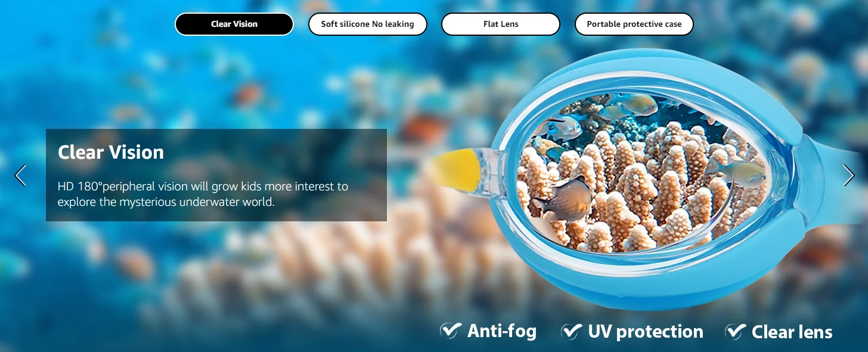This screenshot has width=868, height=352.
Task: Select the Anti-fog label text
Action: [x=502, y=331]
